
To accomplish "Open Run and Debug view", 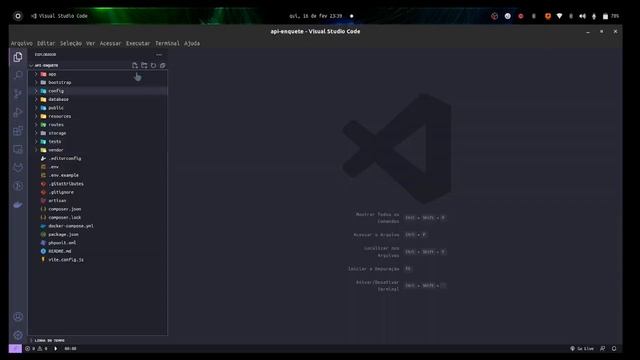I will coord(18,113).
